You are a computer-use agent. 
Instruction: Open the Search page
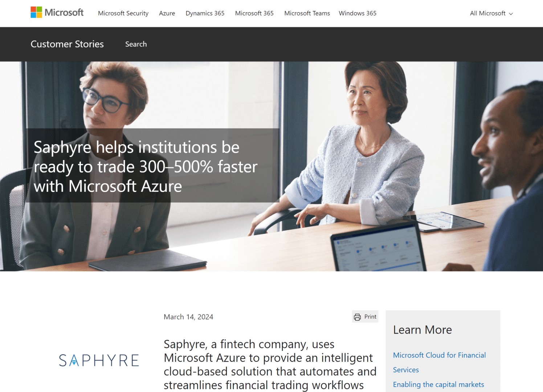(136, 44)
